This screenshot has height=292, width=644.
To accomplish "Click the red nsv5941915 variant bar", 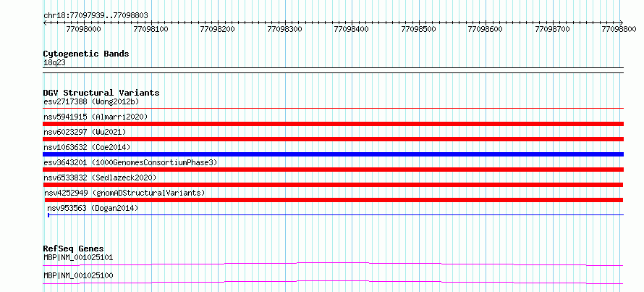I will pos(333,124).
